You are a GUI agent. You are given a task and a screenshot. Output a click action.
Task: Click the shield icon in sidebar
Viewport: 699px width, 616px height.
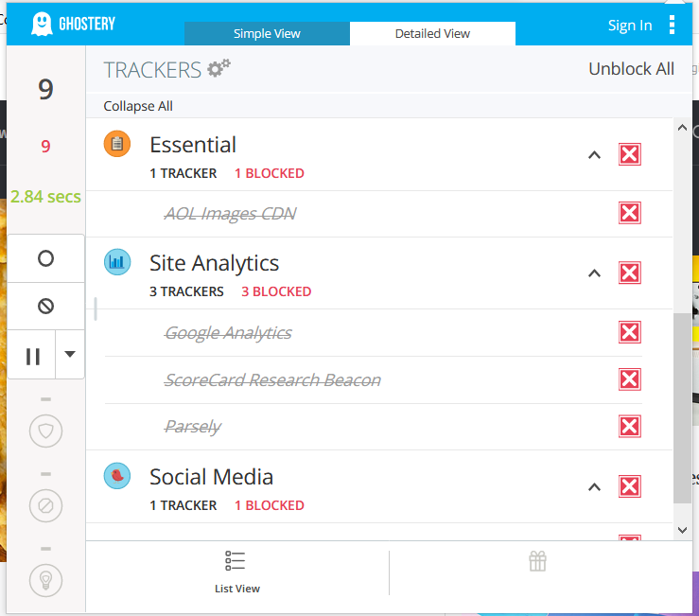[x=45, y=431]
